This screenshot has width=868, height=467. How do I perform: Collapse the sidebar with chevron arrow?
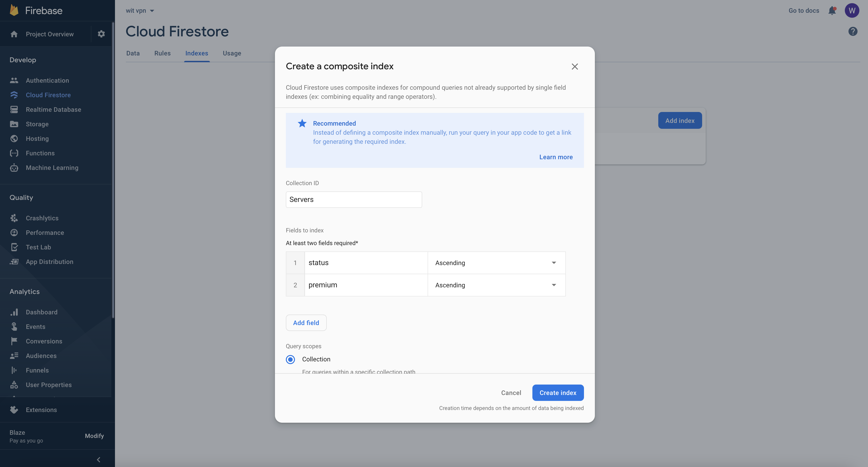(x=98, y=460)
